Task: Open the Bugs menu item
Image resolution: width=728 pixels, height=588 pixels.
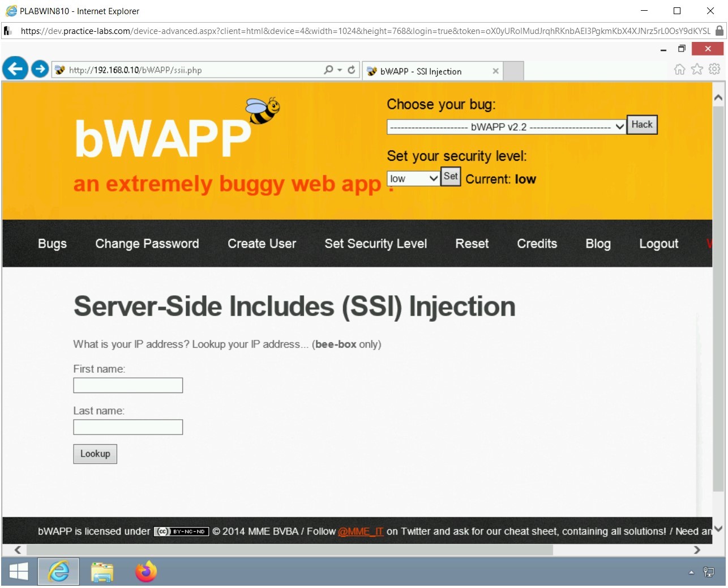Action: 52,244
